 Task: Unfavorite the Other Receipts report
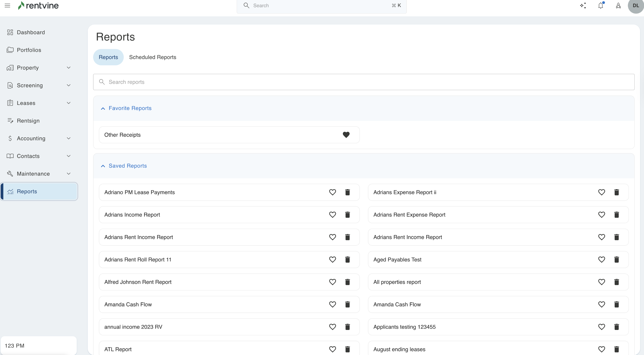[x=346, y=135]
